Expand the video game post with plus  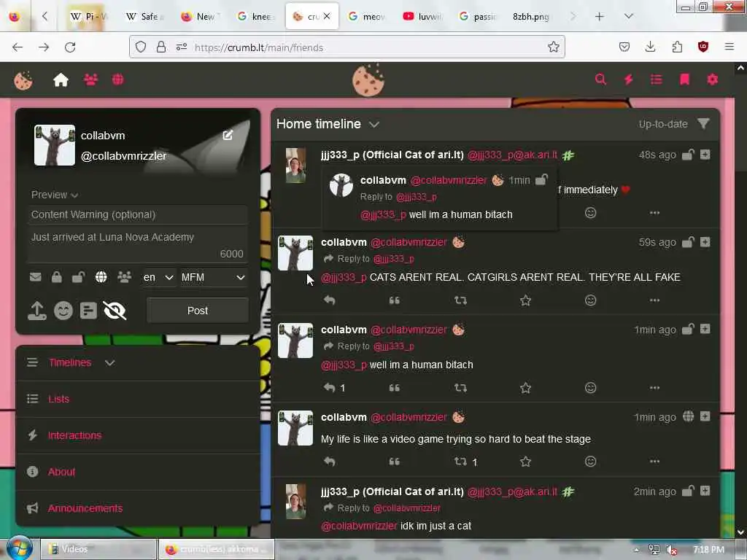[x=705, y=416]
